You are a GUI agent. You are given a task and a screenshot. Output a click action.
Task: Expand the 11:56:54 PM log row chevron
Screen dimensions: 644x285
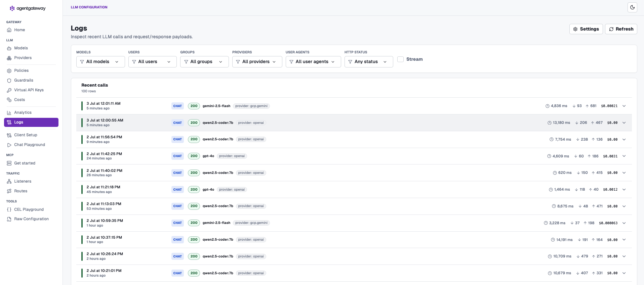(x=624, y=139)
